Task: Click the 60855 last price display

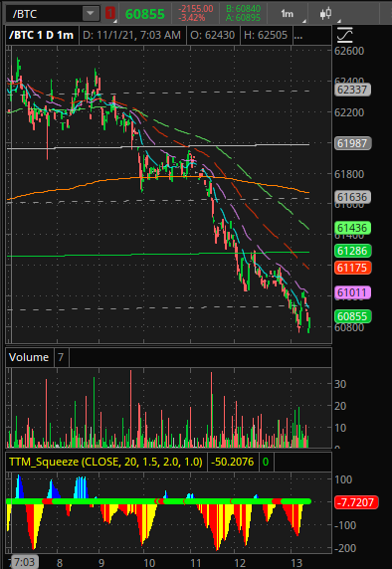Action: coord(145,14)
